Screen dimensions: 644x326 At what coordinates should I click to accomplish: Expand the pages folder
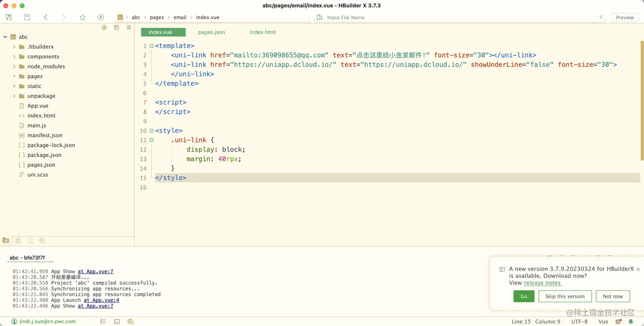14,76
